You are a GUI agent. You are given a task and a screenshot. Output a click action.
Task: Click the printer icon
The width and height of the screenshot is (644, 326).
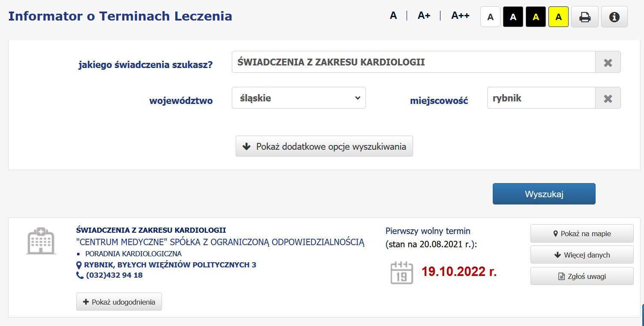point(585,17)
